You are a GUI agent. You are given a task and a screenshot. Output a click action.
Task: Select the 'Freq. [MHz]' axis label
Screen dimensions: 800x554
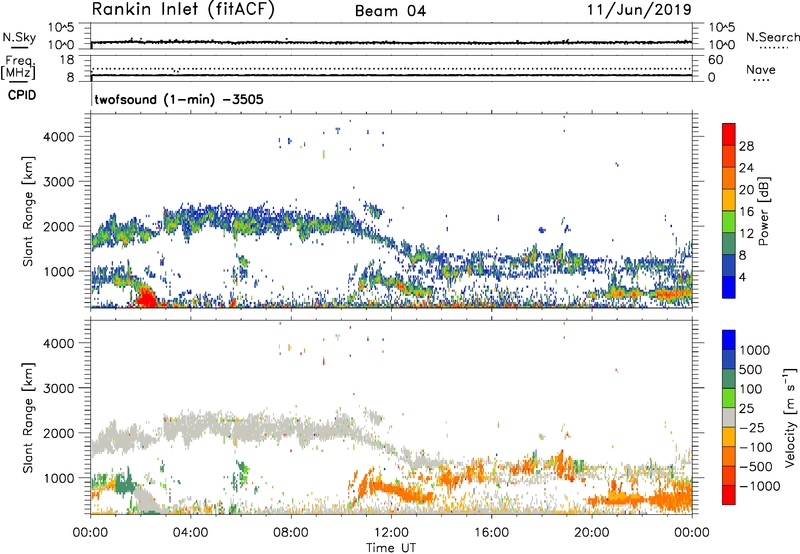point(19,68)
